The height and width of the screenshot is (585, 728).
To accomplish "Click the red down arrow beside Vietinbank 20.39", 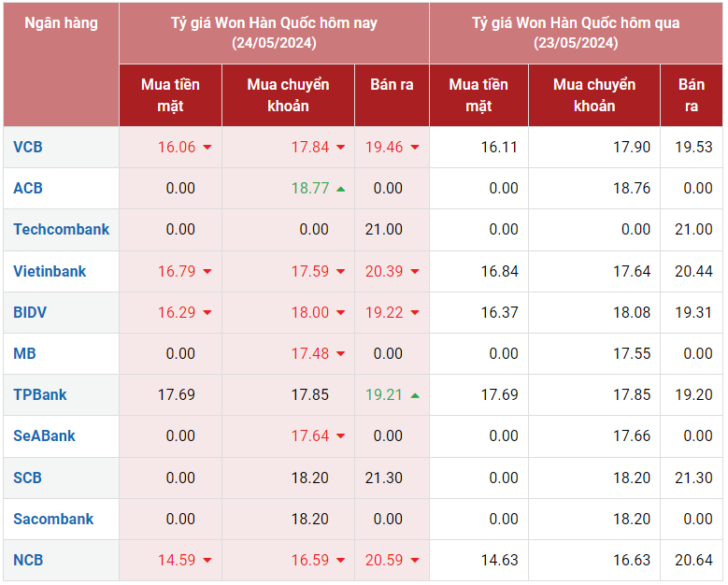I will [415, 272].
